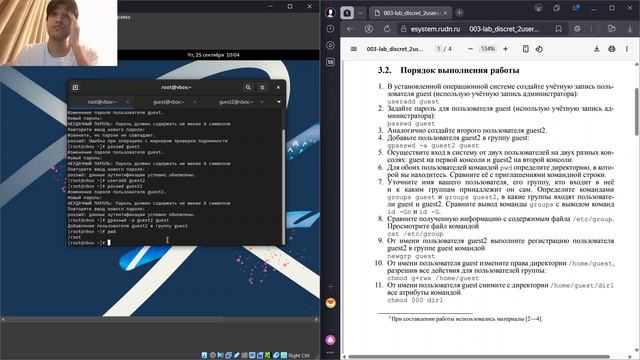This screenshot has width=640, height=360.
Task: Open the terminal search tool
Action: [248, 87]
